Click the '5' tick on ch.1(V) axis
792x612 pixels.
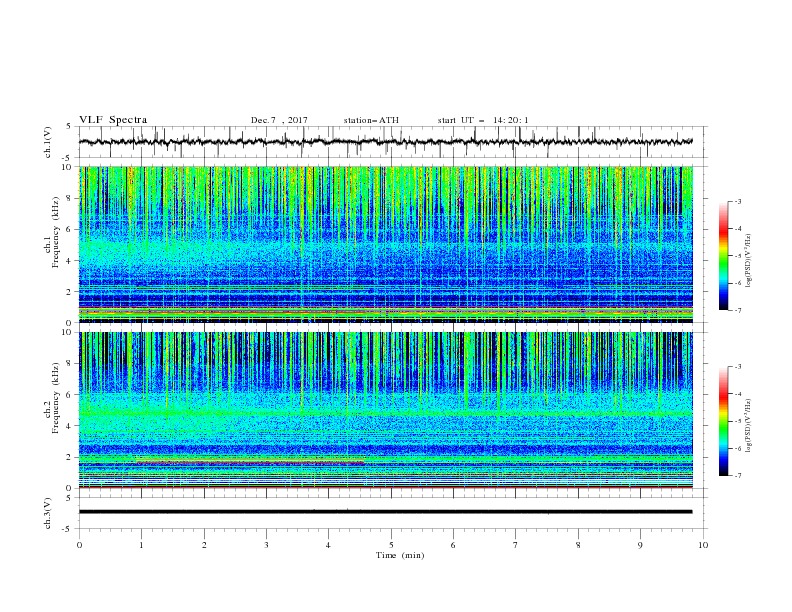coord(70,127)
